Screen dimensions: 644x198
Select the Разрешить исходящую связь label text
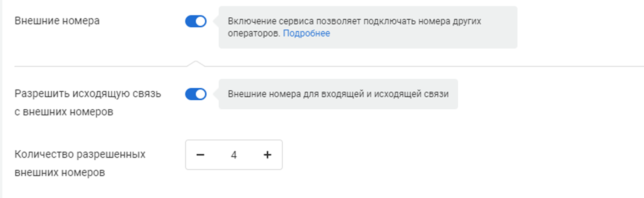[x=88, y=94]
